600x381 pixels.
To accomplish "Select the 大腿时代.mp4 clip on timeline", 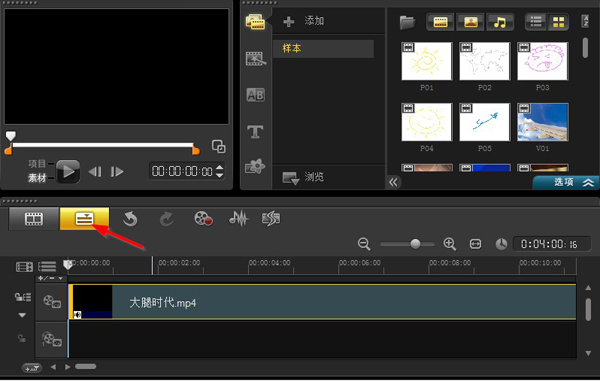I will (x=322, y=302).
